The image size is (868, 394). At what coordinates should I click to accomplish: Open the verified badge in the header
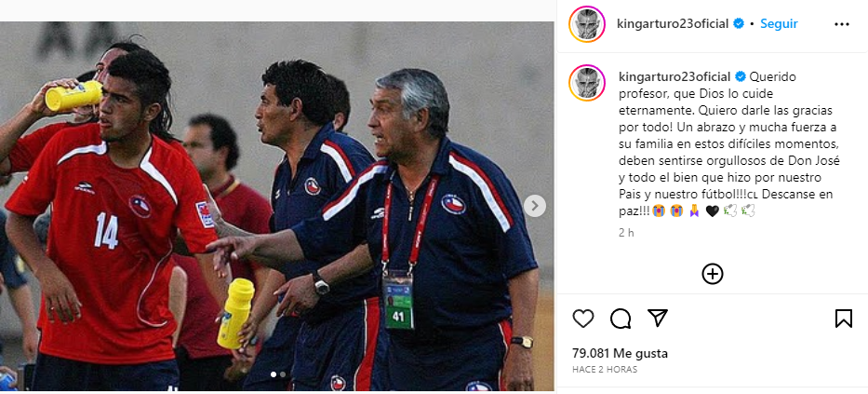(739, 24)
